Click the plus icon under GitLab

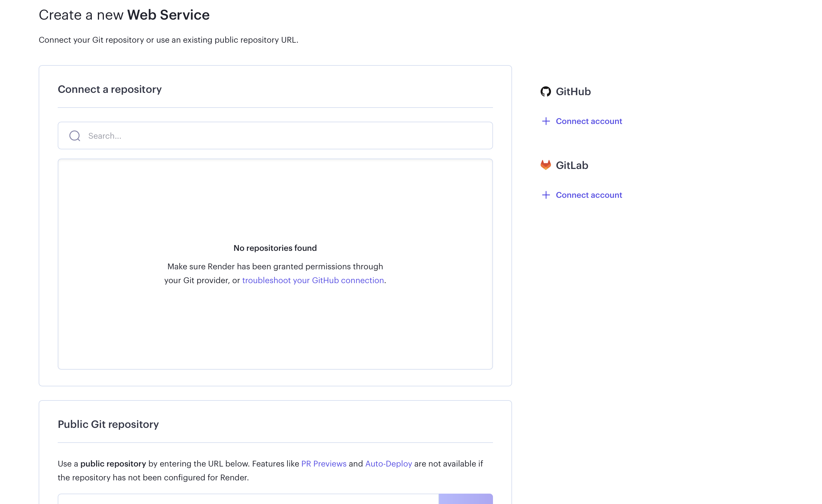pos(546,195)
